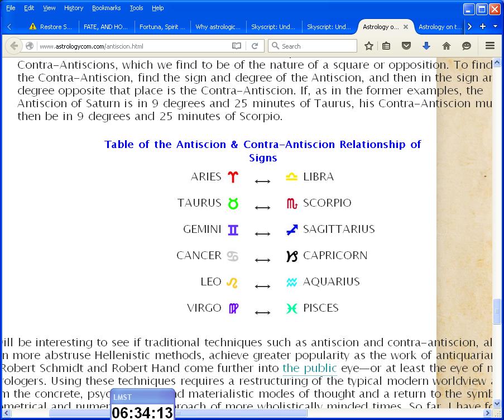
Task: Click the URL address field
Action: click(x=133, y=46)
